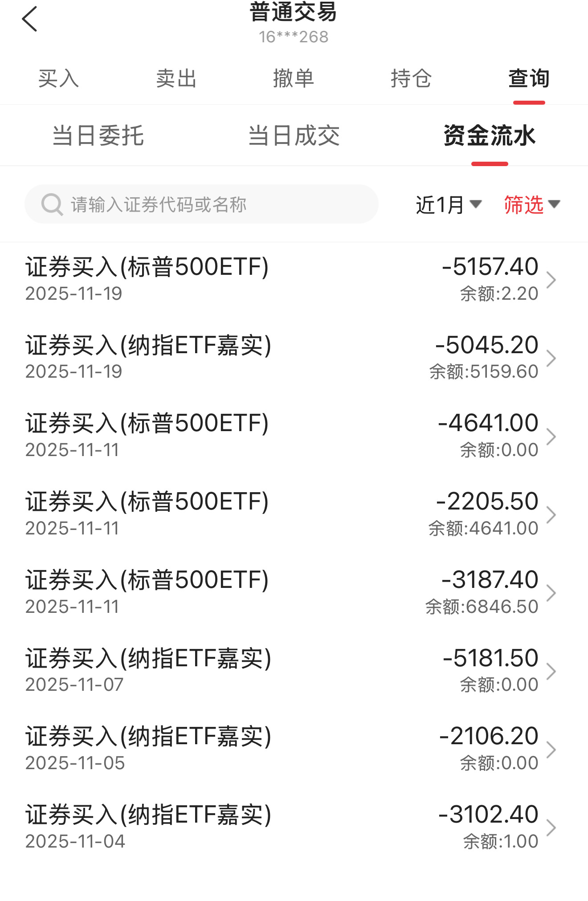Switch to the 买入 tab
This screenshot has height=901, width=588.
coord(58,79)
